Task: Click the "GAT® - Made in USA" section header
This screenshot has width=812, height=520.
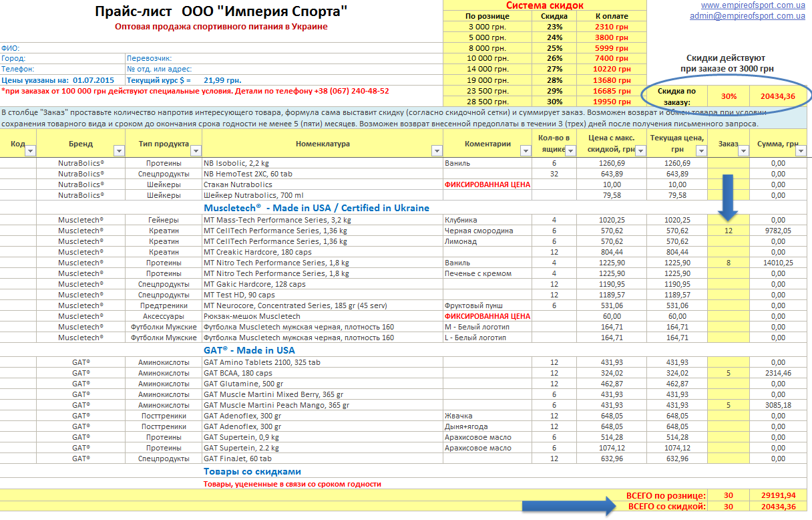Action: 249,350
